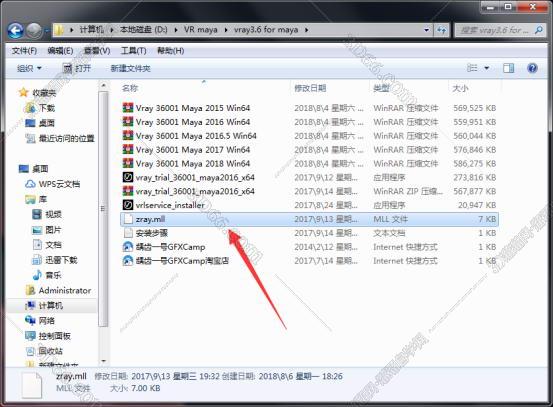
Task: Click the vray_trial application icon
Action: click(x=127, y=177)
